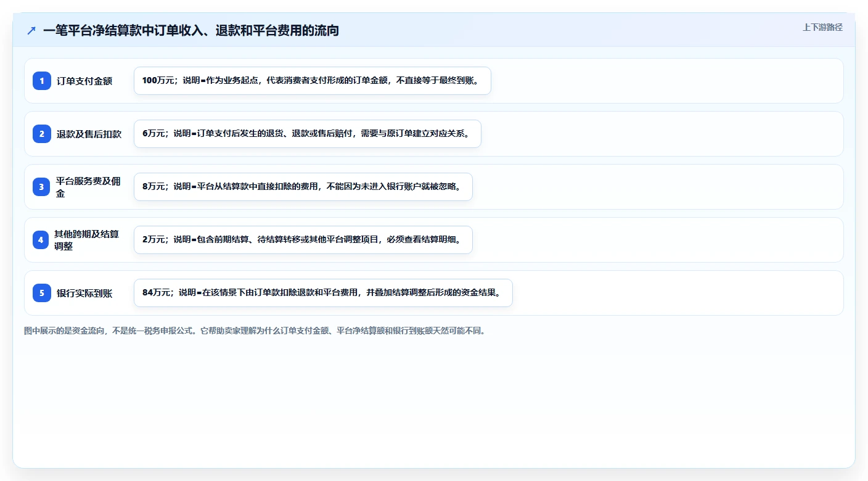Click the 上下游路径 label
Screen dimensions: 868x481
point(822,27)
